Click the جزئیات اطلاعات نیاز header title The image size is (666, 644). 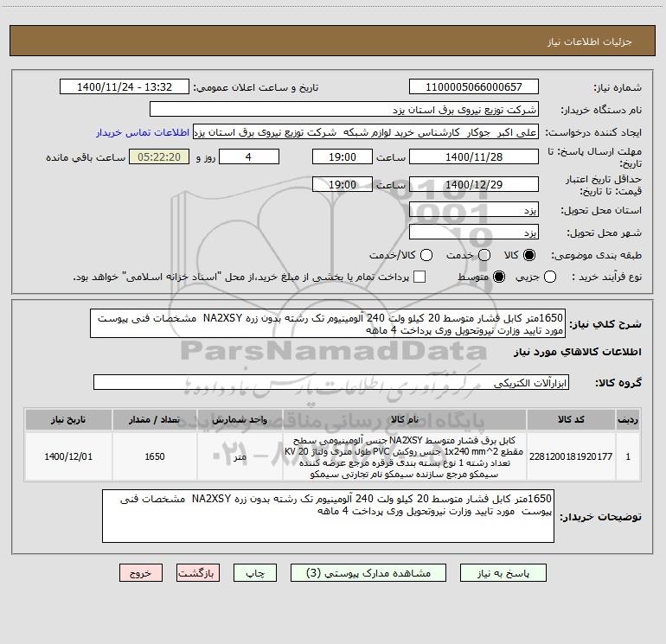(x=589, y=41)
